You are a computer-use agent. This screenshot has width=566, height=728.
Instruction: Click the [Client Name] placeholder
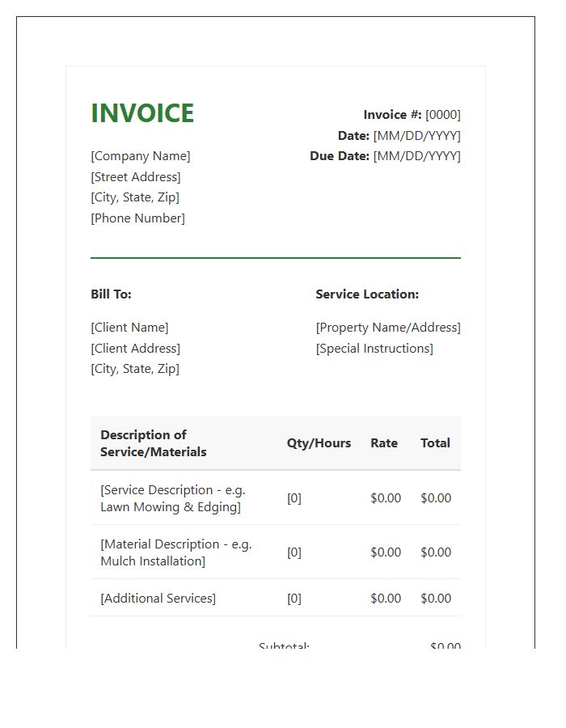(130, 328)
